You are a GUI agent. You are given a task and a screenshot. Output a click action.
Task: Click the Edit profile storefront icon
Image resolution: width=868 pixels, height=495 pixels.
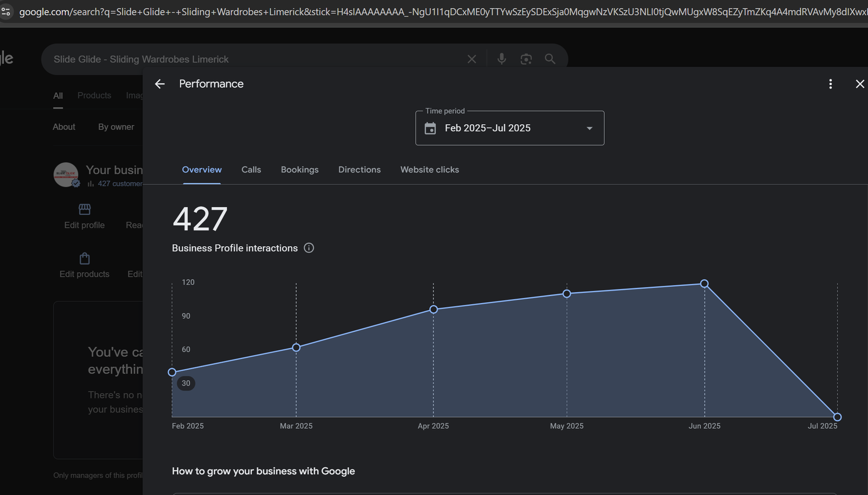click(x=85, y=209)
